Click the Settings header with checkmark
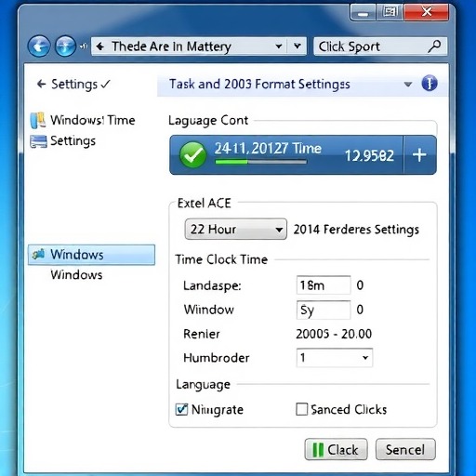 point(81,84)
